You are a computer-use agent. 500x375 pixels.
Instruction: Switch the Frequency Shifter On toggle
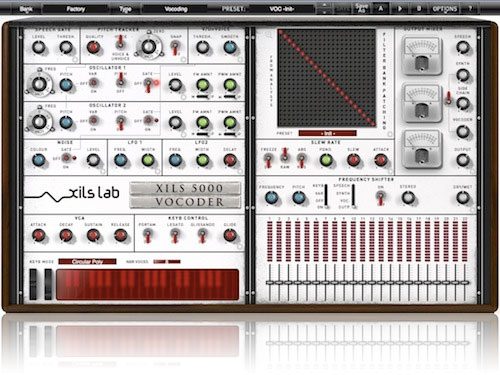[x=380, y=198]
